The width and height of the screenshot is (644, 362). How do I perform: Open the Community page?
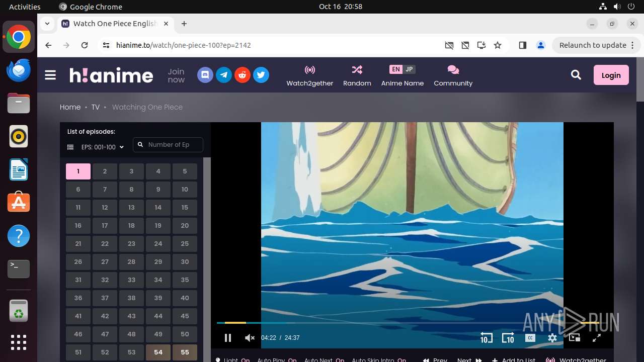453,76
